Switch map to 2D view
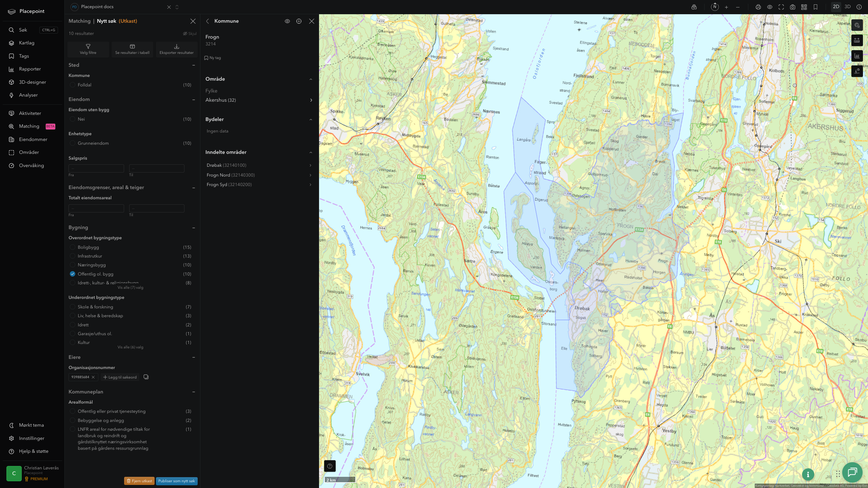Screen dimensions: 868x488 tap(836, 7)
